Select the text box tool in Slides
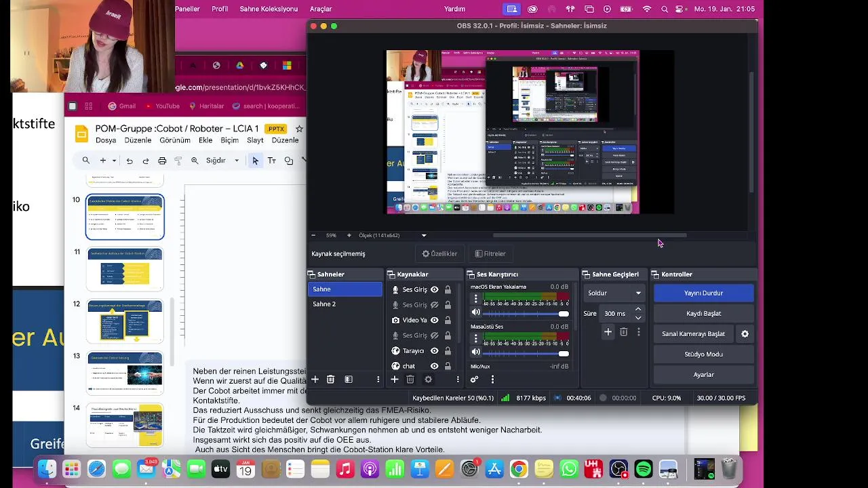This screenshot has width=868, height=488. coord(272,161)
